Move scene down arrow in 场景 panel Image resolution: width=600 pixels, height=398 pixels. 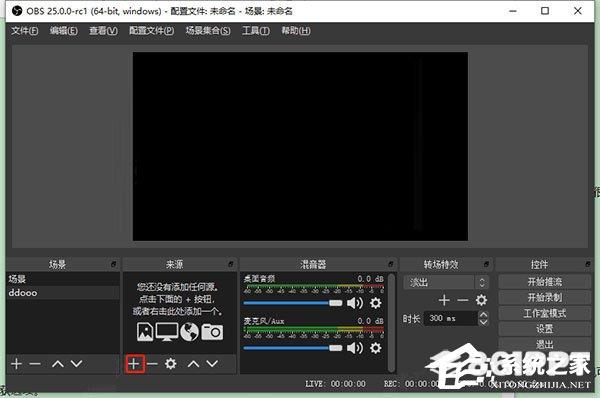point(77,364)
